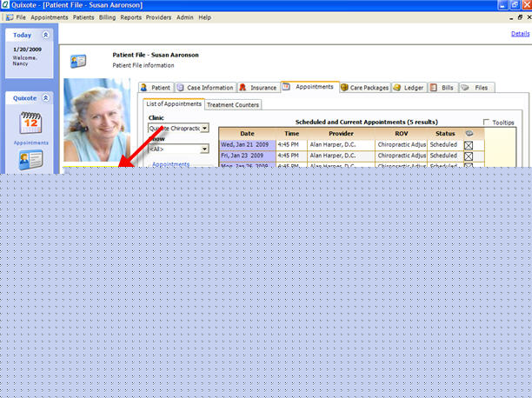Open the Patients menu

[83, 17]
